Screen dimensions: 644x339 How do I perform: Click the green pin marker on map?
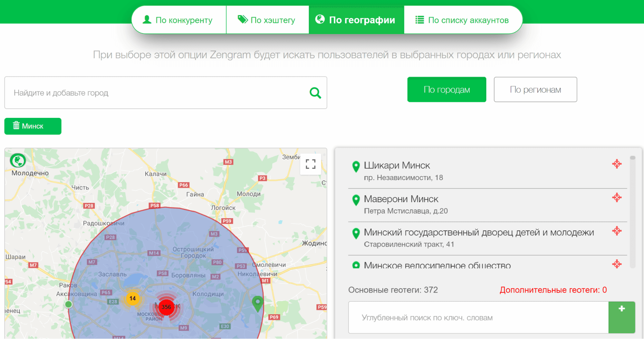tap(257, 304)
